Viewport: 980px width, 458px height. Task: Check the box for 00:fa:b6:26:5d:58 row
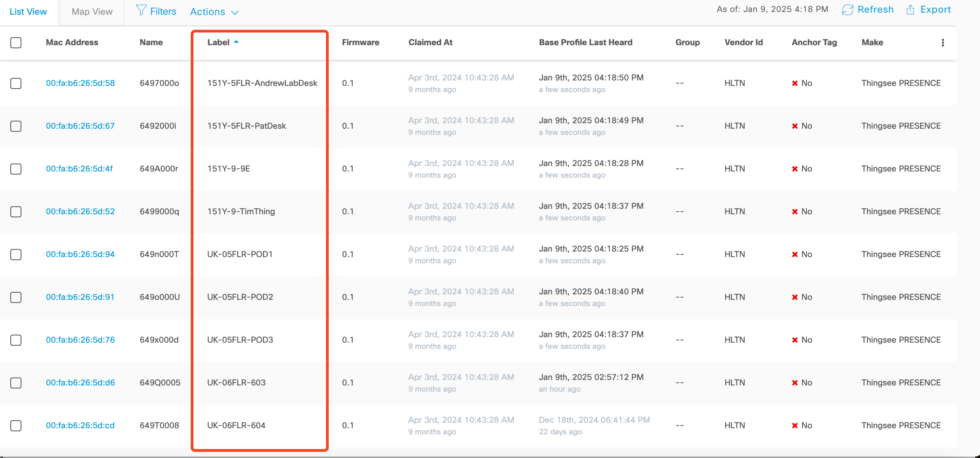click(x=16, y=83)
